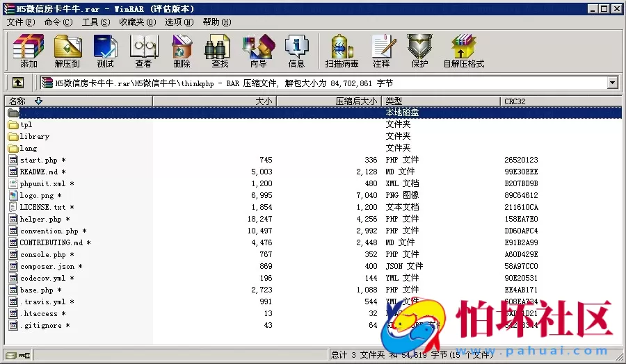This screenshot has width=626, height=364.
Task: Click the status bar total summary text
Action: click(x=411, y=354)
